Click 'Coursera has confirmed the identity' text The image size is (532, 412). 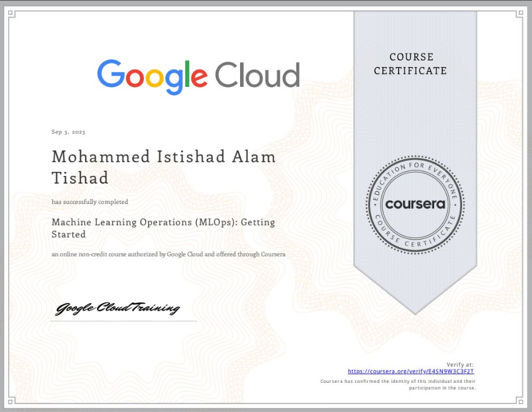click(398, 381)
